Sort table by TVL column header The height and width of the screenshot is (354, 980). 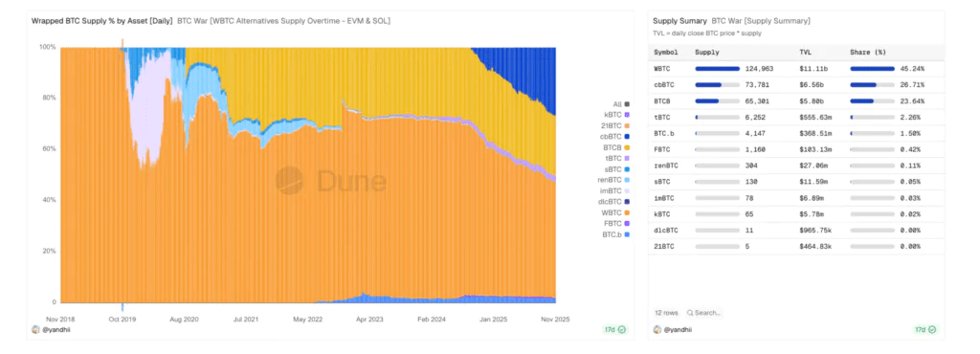[x=806, y=53]
